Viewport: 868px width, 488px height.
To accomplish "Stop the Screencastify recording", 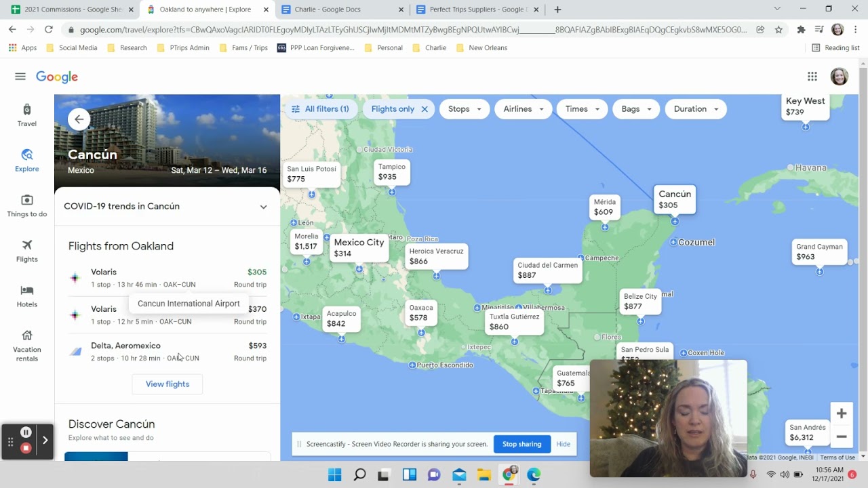I will tap(26, 448).
